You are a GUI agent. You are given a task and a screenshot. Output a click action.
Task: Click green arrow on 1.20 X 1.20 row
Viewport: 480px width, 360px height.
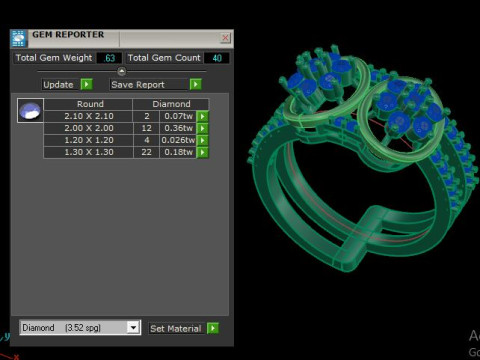point(202,140)
